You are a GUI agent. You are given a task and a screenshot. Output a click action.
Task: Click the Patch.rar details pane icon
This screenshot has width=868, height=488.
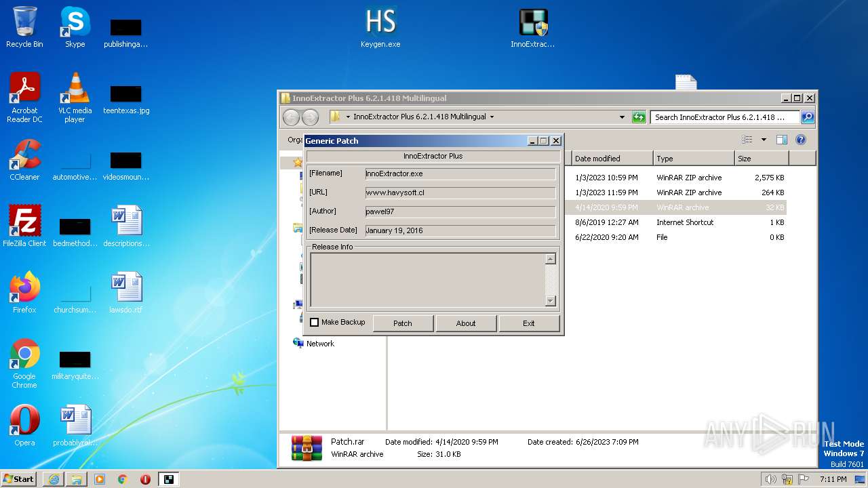307,447
